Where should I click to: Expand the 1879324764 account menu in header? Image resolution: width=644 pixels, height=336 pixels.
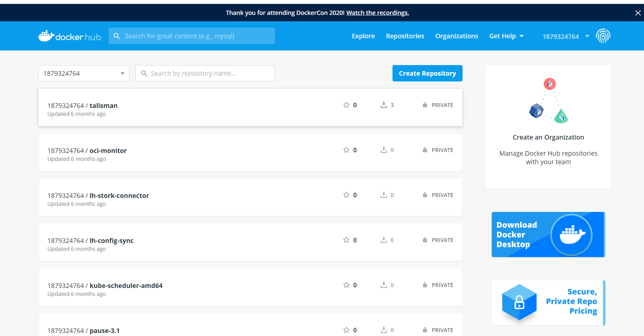tap(566, 36)
